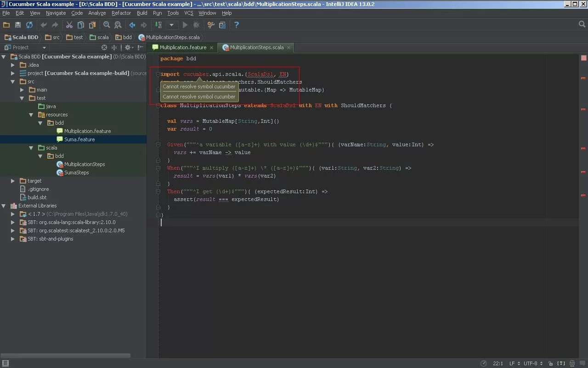Fold the When step block
The height and width of the screenshot is (368, 588).
pos(158,168)
